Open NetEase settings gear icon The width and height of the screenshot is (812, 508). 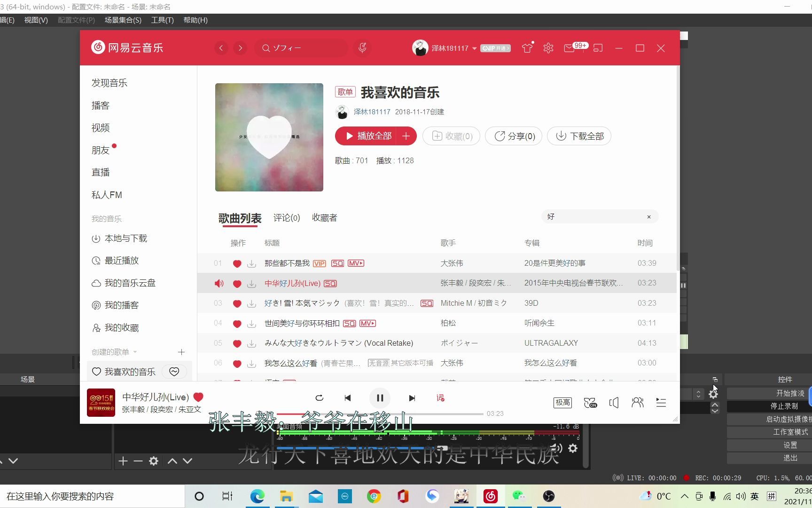pos(548,48)
